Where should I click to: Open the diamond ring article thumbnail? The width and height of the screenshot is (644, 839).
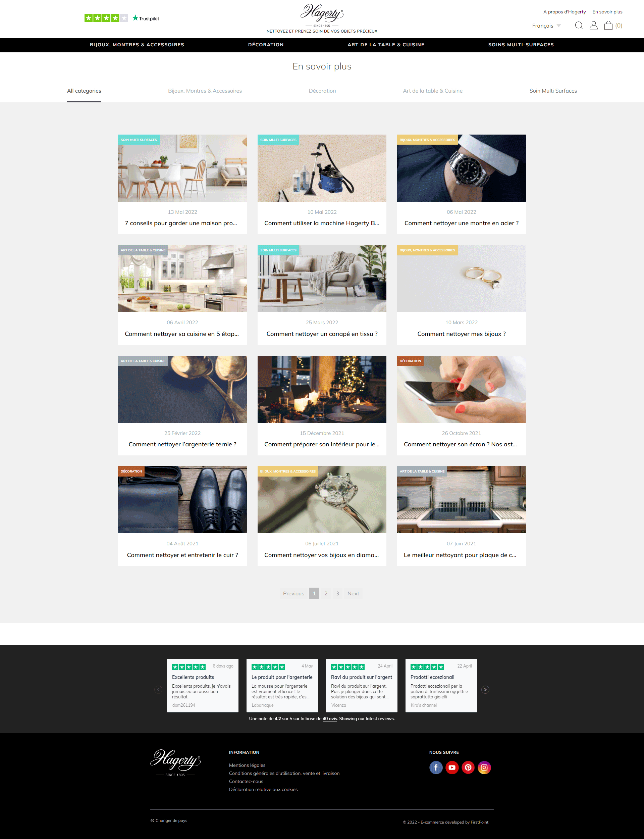(322, 500)
